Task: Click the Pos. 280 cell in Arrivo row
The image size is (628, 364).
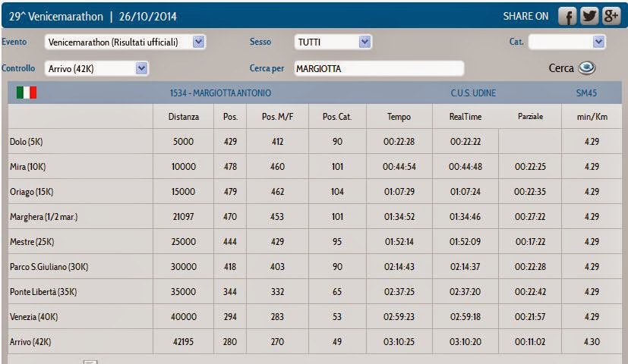Action: click(x=230, y=342)
